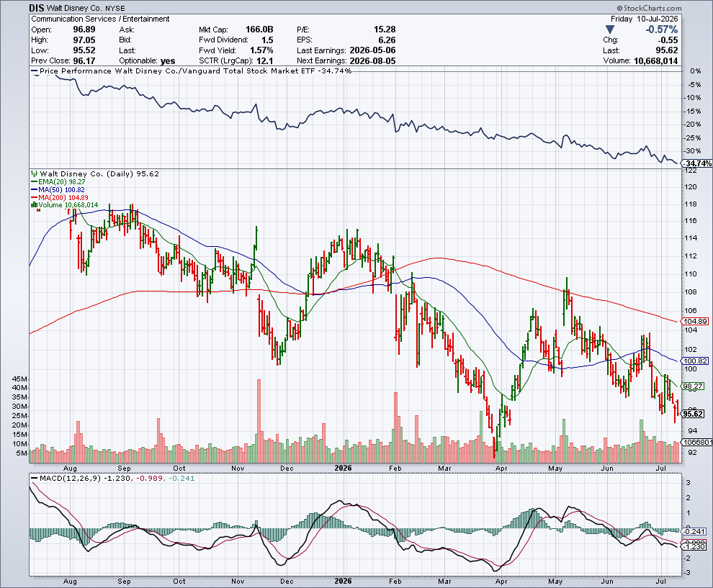Select the Fwd Yield value 1.57%
713x588 pixels.
click(262, 50)
